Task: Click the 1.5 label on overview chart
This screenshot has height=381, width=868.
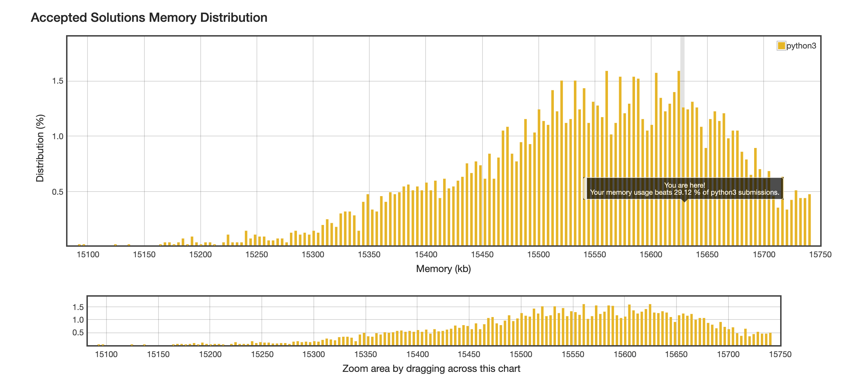Action: click(x=78, y=308)
